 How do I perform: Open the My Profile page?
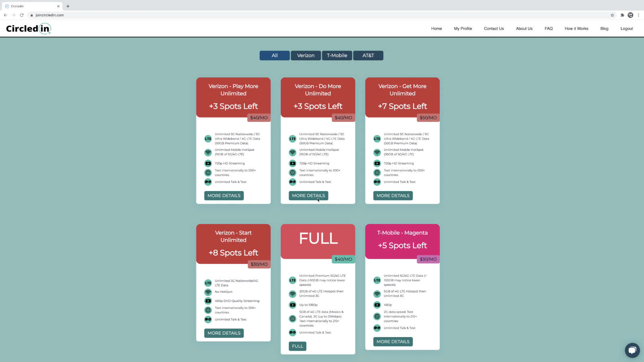tap(462, 29)
